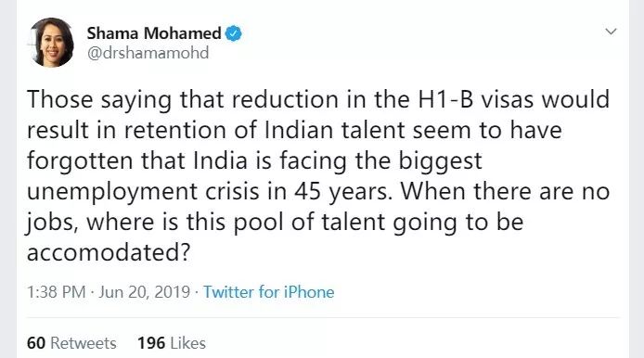Click 'H1-B' in the tweet text
Viewport: 644px width, 358px height.
click(x=445, y=100)
